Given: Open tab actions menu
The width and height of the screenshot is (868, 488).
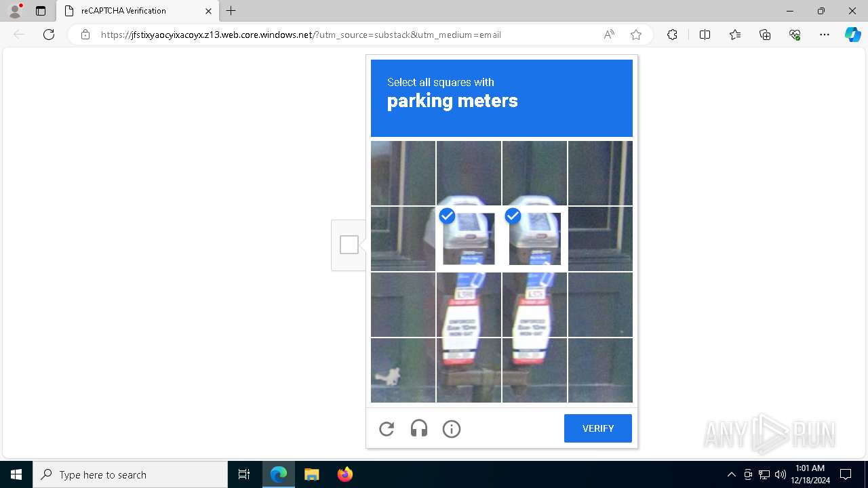Looking at the screenshot, I should click(x=41, y=11).
